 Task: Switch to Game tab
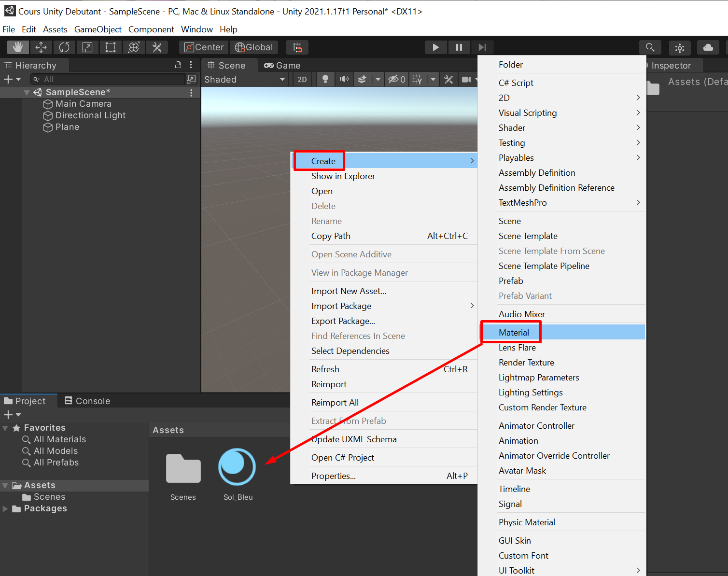(x=282, y=65)
